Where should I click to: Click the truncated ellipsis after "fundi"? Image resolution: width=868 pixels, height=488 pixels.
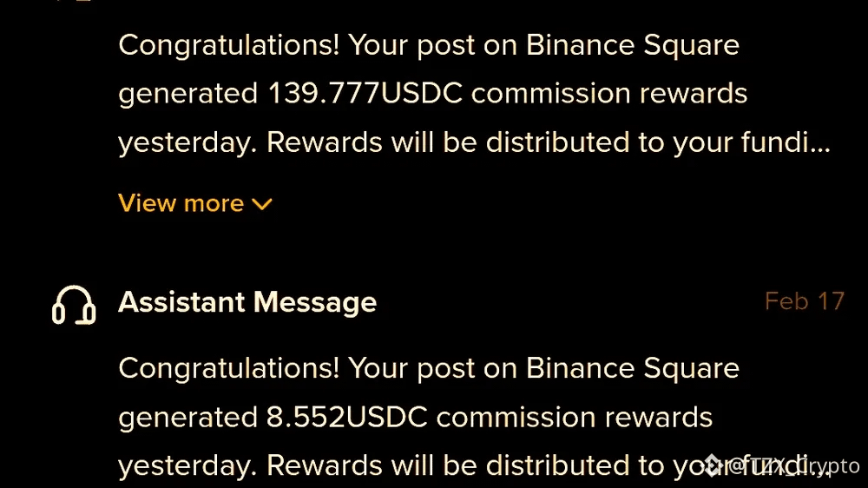[820, 143]
